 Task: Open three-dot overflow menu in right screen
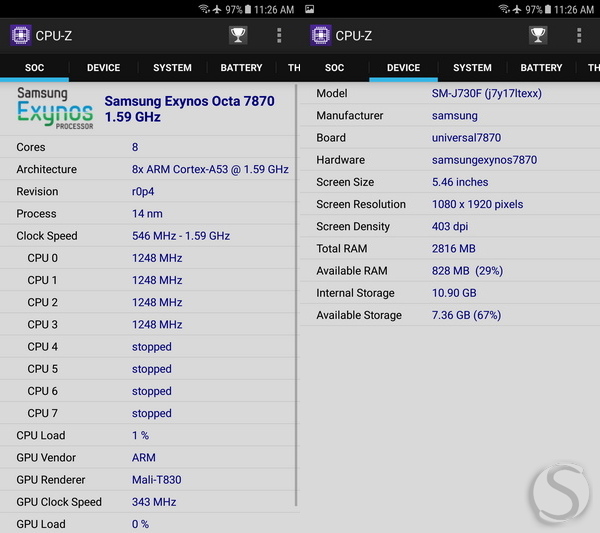click(x=579, y=36)
